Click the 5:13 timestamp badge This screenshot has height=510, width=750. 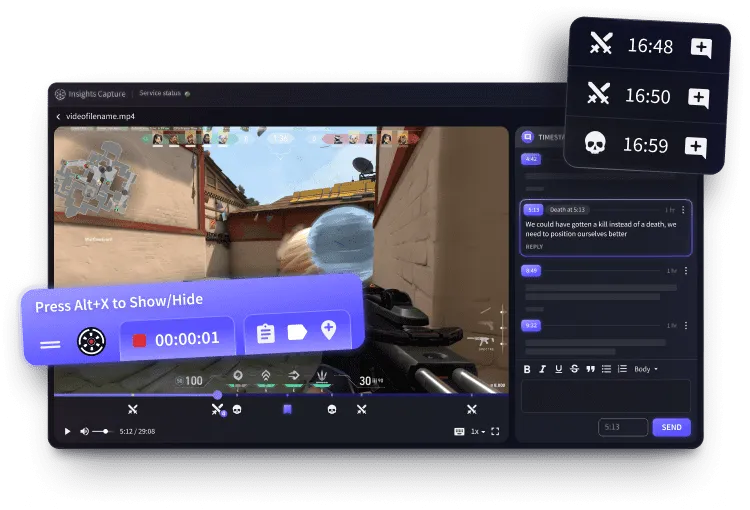(533, 210)
